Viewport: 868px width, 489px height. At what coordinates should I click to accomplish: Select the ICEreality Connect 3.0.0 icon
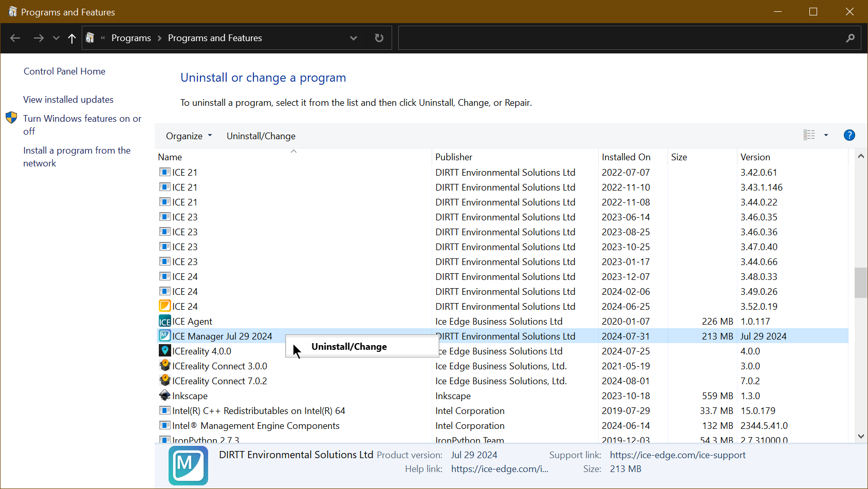pyautogui.click(x=164, y=366)
